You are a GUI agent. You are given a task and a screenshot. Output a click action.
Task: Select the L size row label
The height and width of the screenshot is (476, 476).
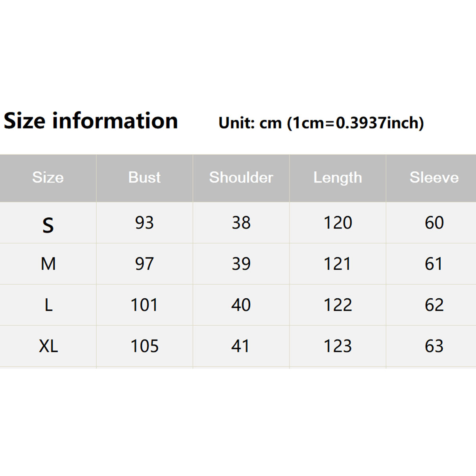pos(48,305)
